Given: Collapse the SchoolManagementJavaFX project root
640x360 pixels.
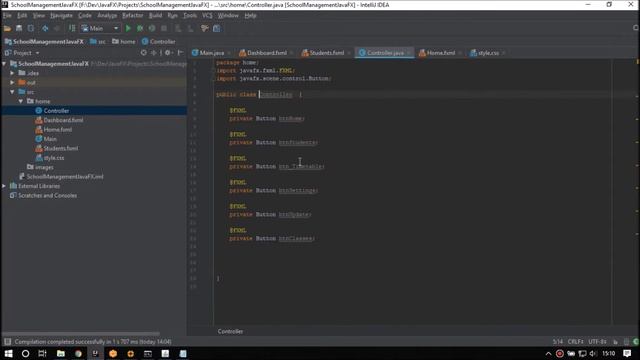Looking at the screenshot, I should [4, 64].
